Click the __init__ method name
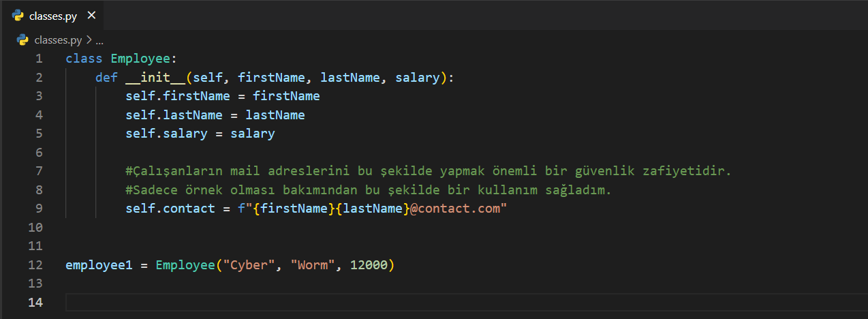868x319 pixels. pyautogui.click(x=156, y=78)
